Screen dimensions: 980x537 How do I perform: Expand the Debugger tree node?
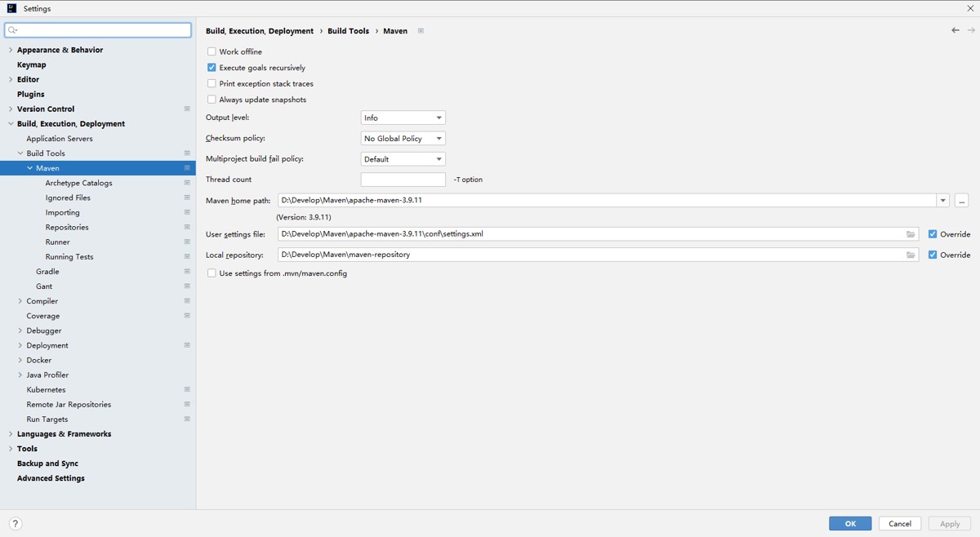pyautogui.click(x=20, y=331)
